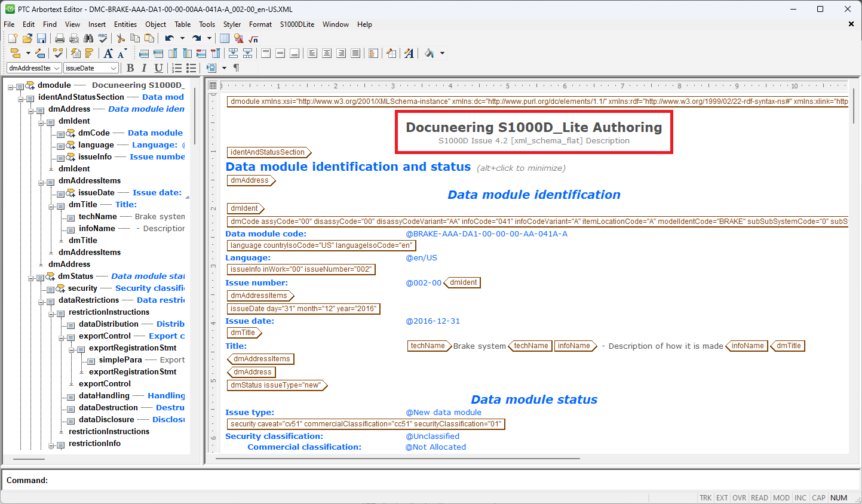Viewport: 862px width, 504px height.
Task: Click the techName opening tag in Title
Action: pos(430,346)
